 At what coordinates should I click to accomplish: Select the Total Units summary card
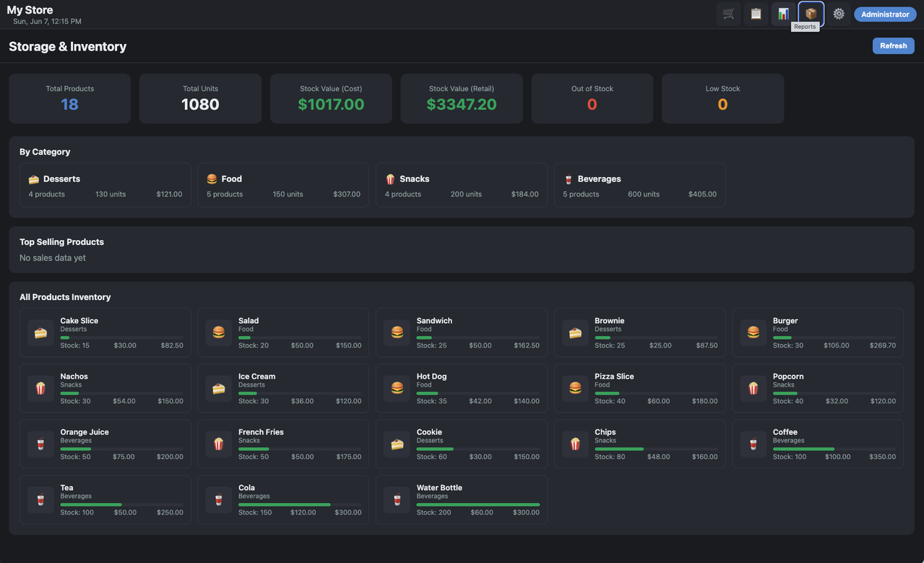coord(200,98)
